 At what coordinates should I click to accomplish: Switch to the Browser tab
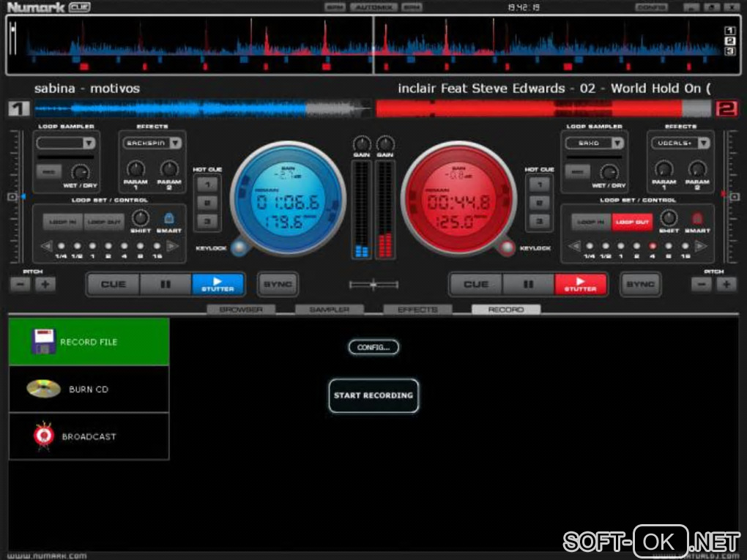coord(241,310)
